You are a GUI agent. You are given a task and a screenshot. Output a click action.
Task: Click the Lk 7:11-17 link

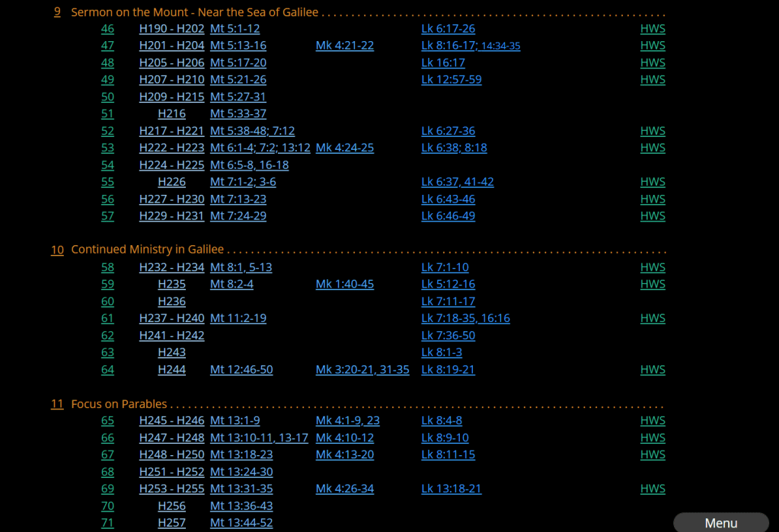click(x=448, y=301)
